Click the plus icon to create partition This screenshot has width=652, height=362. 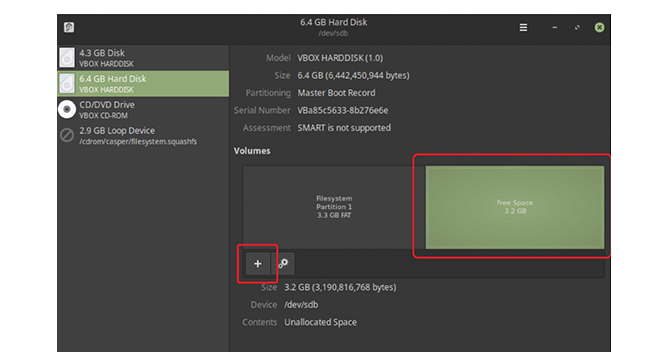coord(258,263)
